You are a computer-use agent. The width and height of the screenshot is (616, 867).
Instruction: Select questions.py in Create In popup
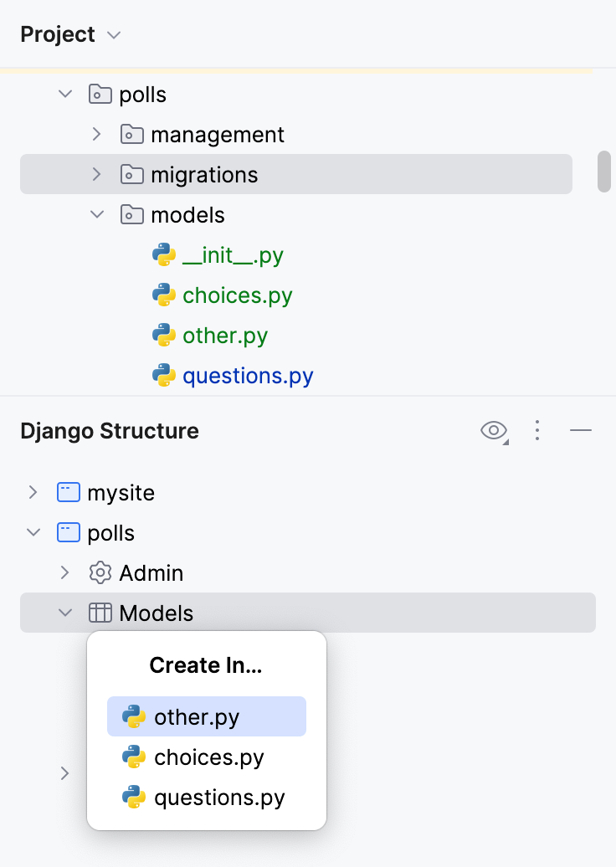218,798
